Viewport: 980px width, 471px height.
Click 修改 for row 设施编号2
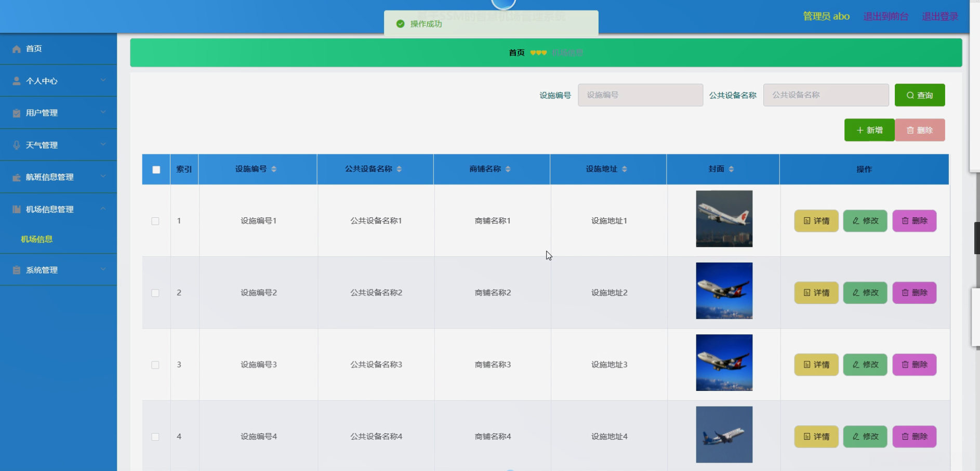[x=865, y=293]
